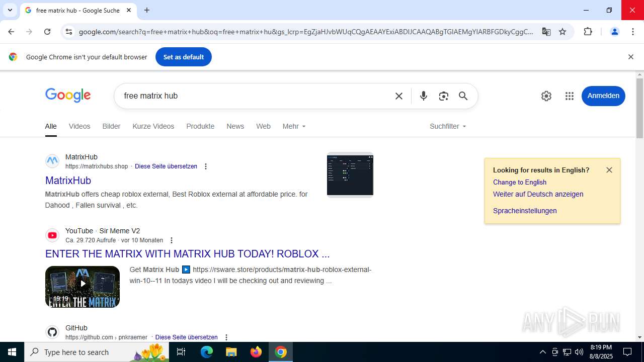Click Change to English link
The image size is (644, 362).
tap(520, 182)
